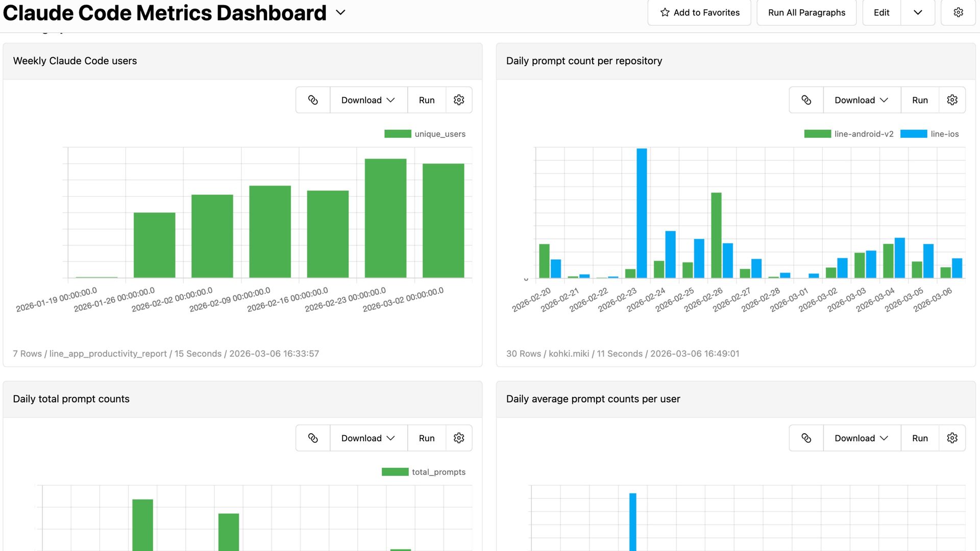This screenshot has height=551, width=980.
Task: Click link icon in Daily average prompt counts panel
Action: (806, 438)
